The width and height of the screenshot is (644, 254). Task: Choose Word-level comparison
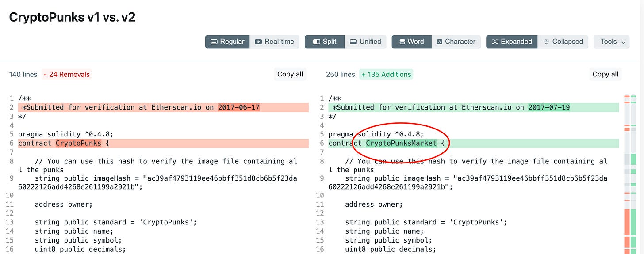[x=411, y=42]
